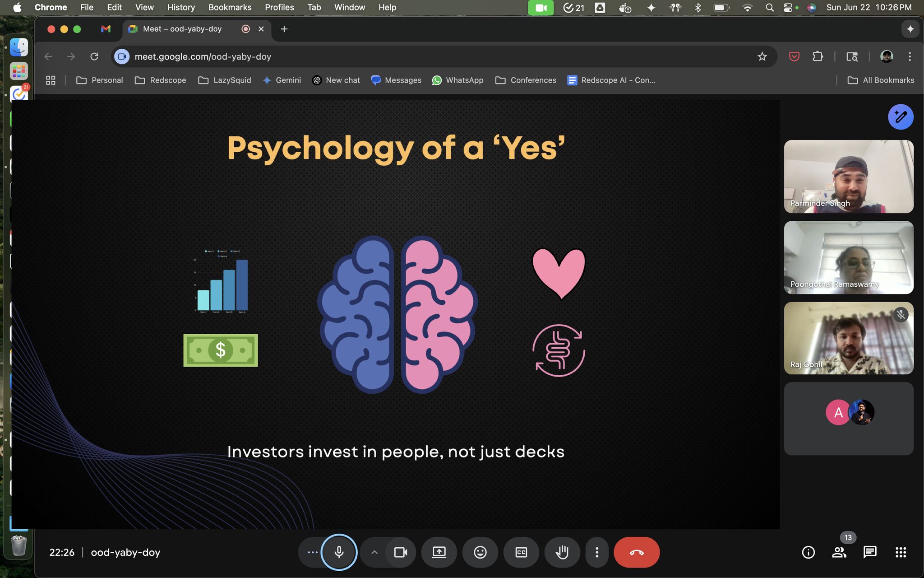Select Parminder Singh's video tile
Screen dimensions: 924x578
coord(848,176)
